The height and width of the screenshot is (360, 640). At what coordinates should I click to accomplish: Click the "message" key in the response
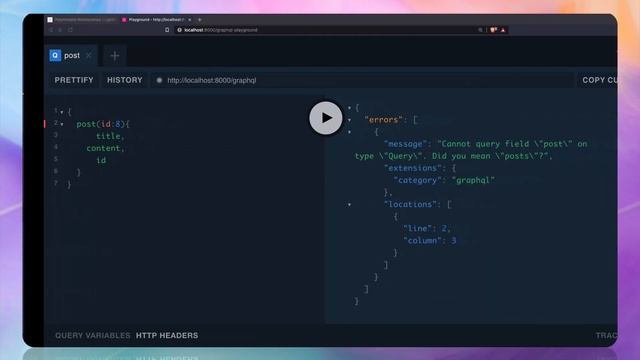[407, 144]
